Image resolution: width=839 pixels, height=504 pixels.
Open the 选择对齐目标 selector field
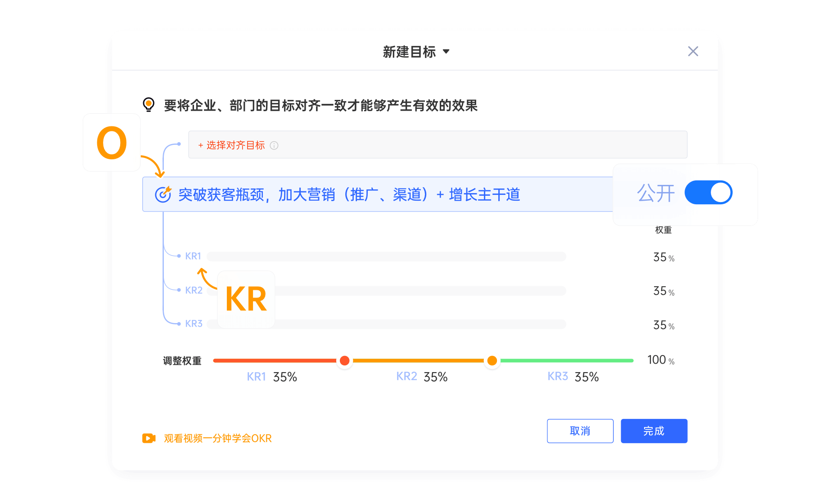[437, 145]
